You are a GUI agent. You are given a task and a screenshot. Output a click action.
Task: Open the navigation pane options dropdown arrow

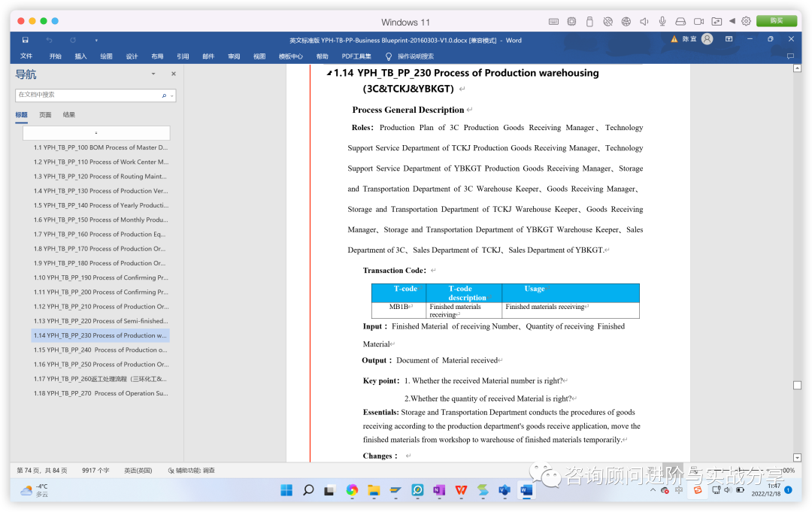point(153,74)
